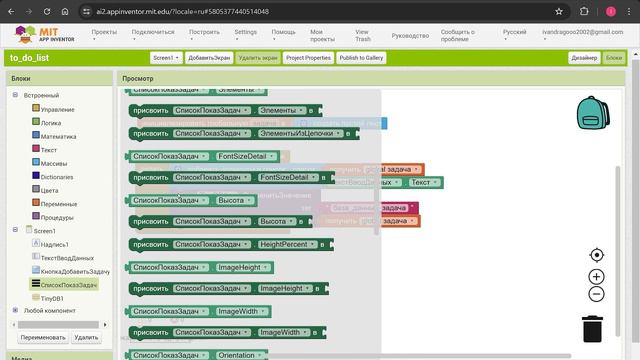Zoom out with the minus icon
The image size is (640, 360).
click(x=596, y=294)
